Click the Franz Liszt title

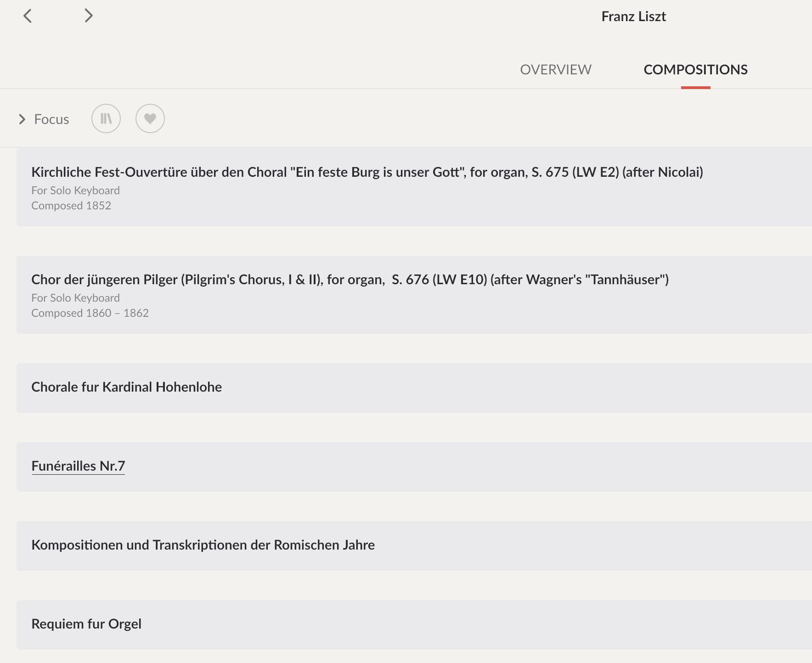point(633,17)
